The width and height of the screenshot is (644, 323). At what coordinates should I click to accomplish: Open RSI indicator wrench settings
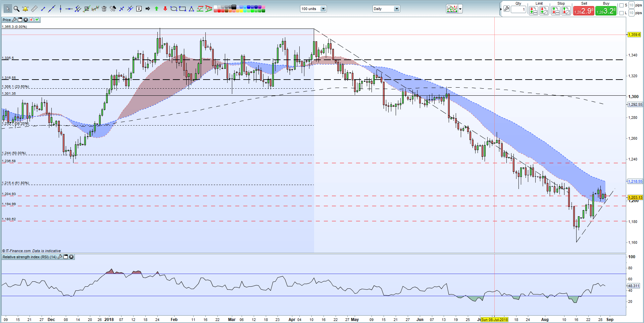point(60,257)
